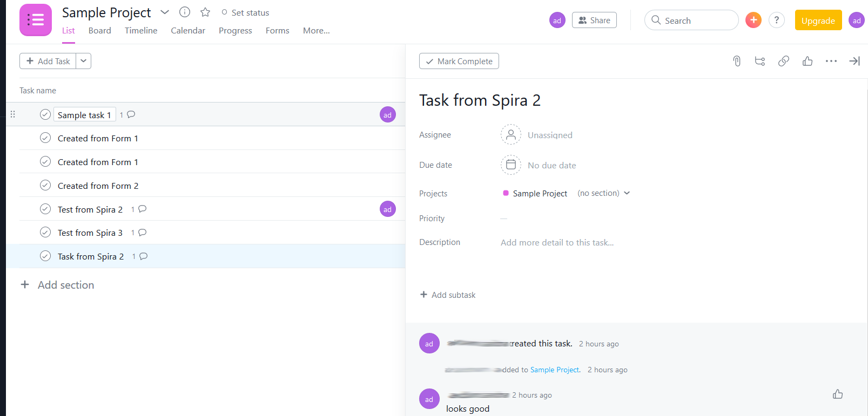Open the three-dots more actions menu
The width and height of the screenshot is (868, 416).
point(831,61)
